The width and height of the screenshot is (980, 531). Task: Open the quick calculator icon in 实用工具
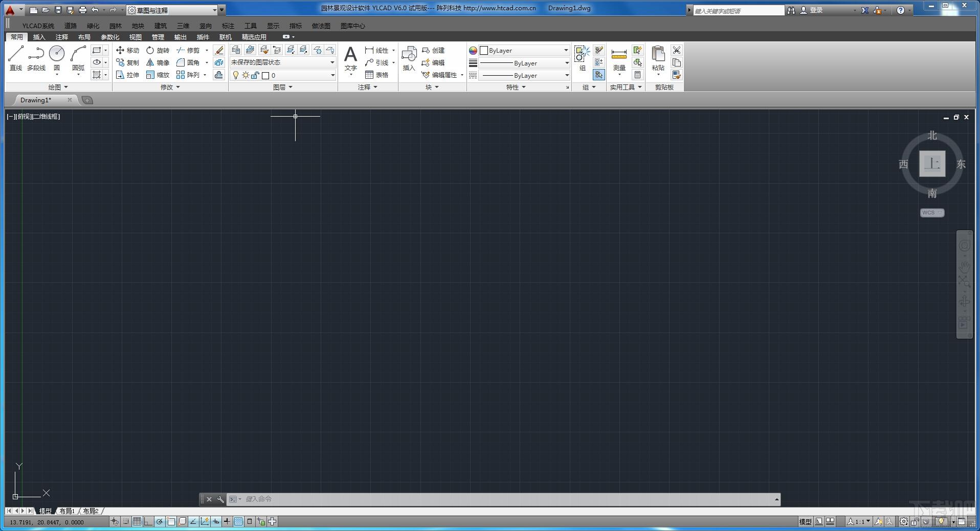point(637,75)
